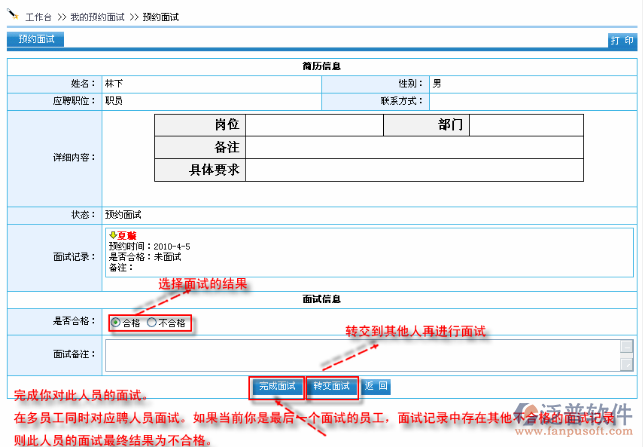Click the red interviewer name in 面试记录
This screenshot has height=447, width=643.
pyautogui.click(x=127, y=235)
